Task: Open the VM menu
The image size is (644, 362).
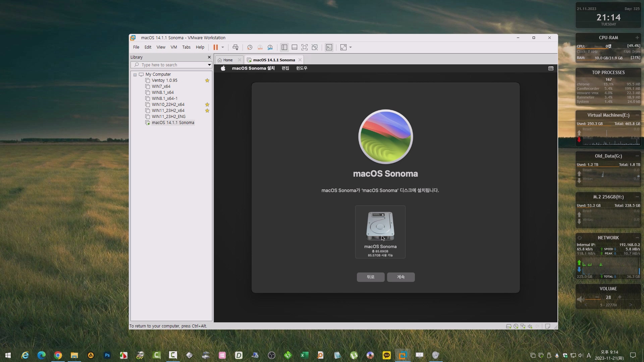Action: click(x=174, y=47)
